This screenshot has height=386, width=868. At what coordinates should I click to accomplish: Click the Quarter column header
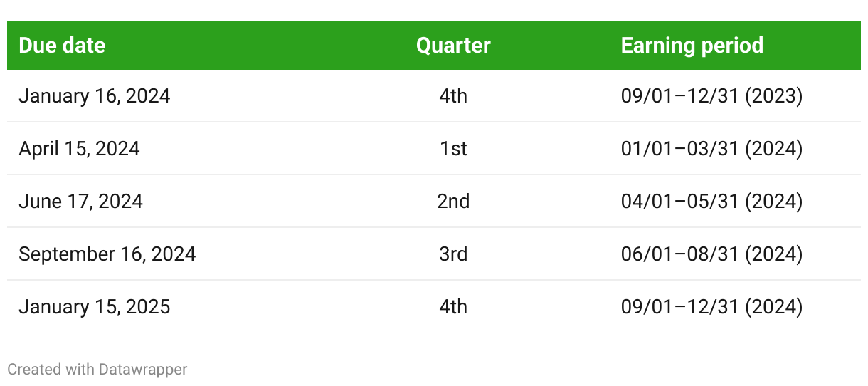pyautogui.click(x=453, y=46)
